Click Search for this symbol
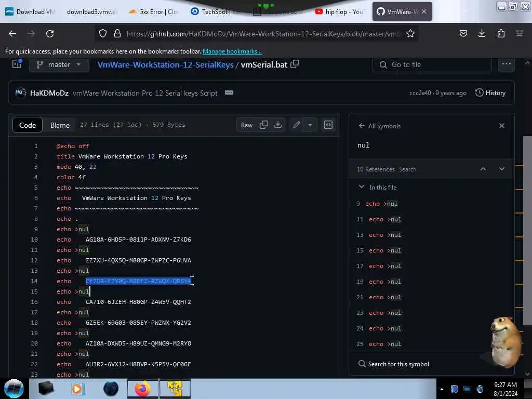Image resolution: width=532 pixels, height=399 pixels. 394,364
